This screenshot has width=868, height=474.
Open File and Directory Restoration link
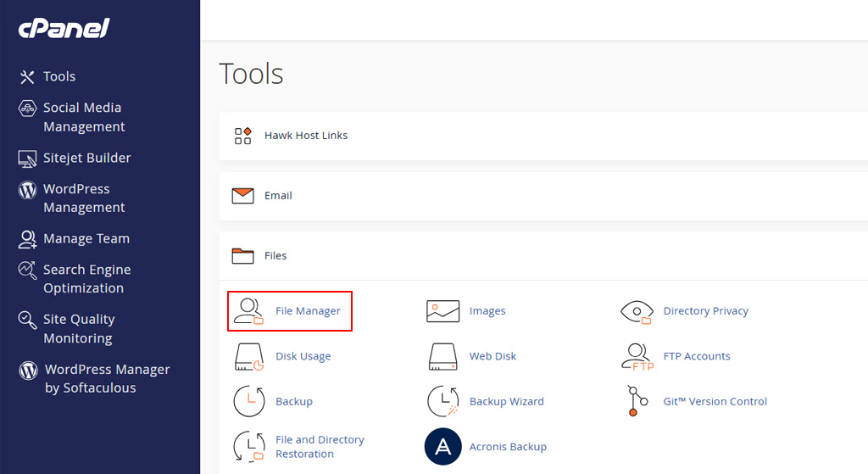(320, 446)
